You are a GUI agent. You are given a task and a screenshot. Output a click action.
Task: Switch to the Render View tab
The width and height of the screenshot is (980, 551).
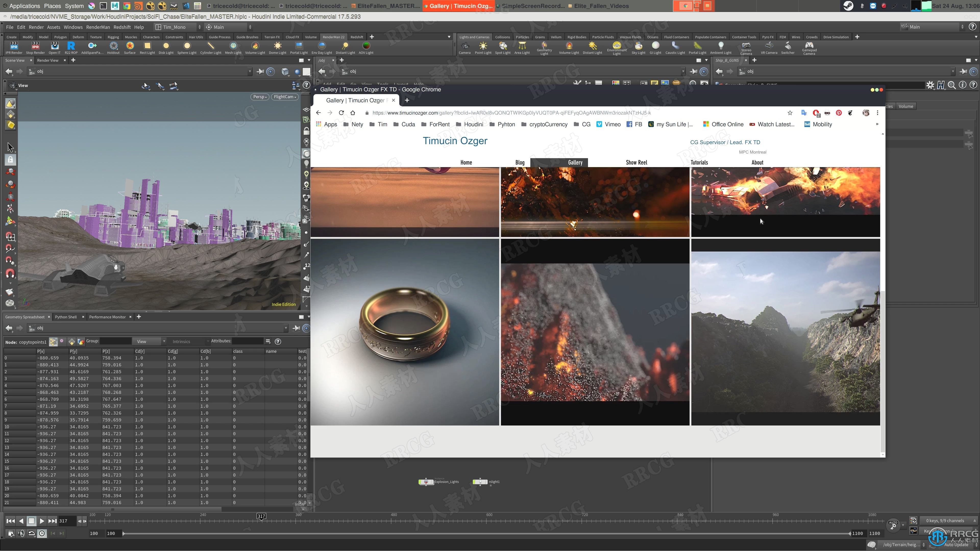point(47,60)
